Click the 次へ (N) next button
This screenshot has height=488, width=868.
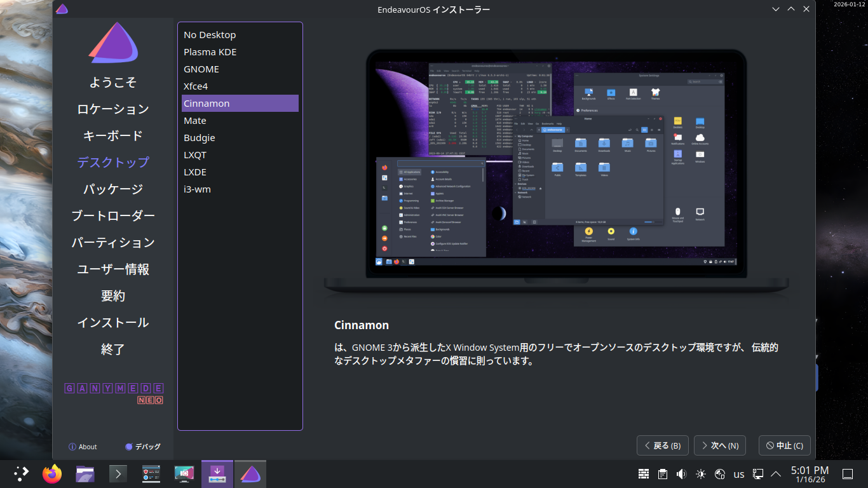pyautogui.click(x=719, y=445)
